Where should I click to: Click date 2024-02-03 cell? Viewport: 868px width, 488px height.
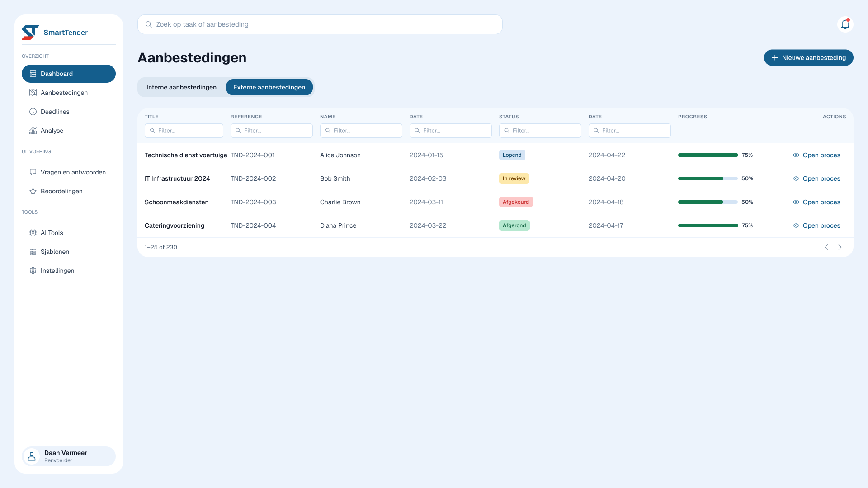click(428, 178)
